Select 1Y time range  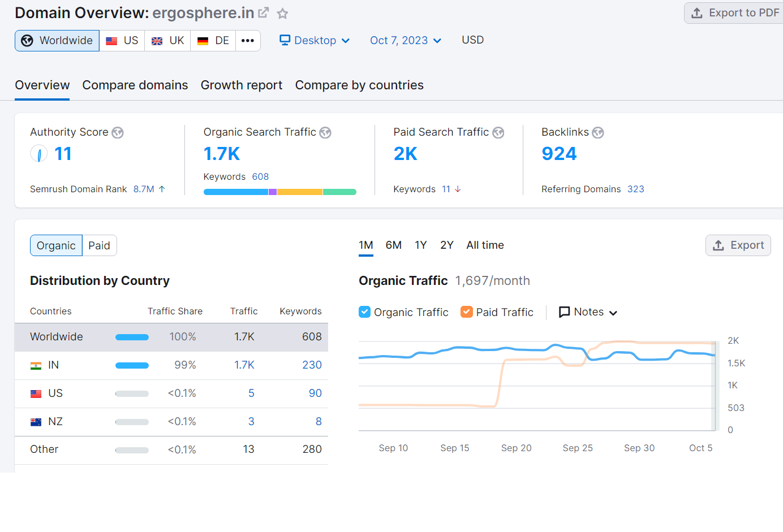421,245
